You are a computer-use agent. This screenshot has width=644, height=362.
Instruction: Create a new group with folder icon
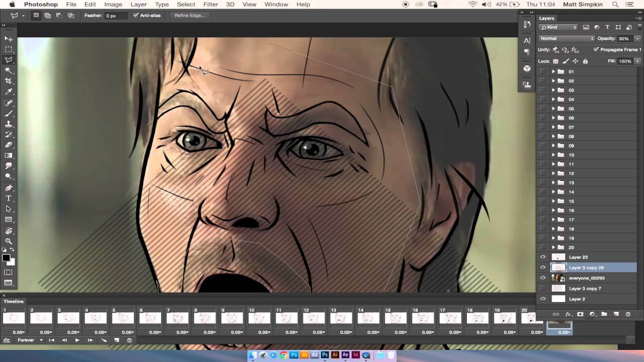604,314
